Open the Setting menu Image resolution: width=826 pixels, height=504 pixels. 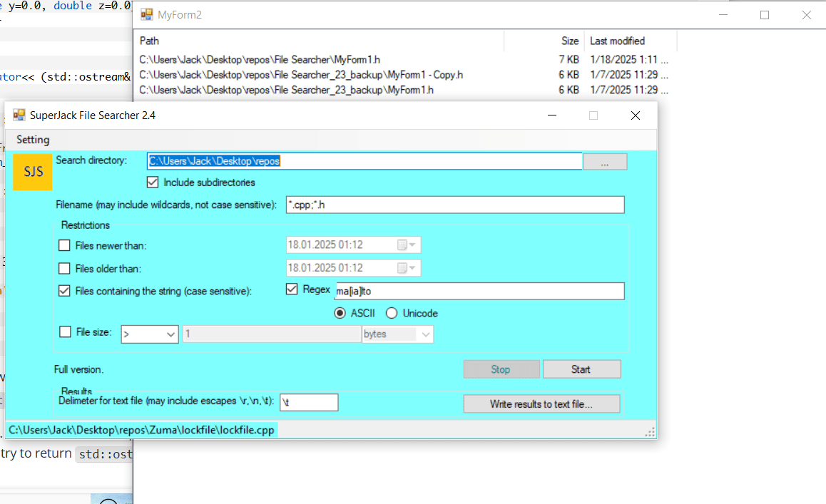click(x=33, y=140)
